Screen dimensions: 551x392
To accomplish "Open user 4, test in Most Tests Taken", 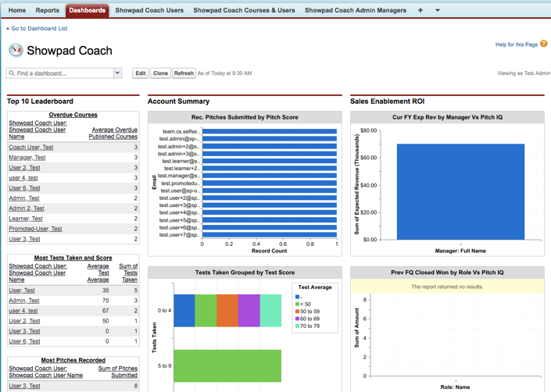I will tap(23, 311).
